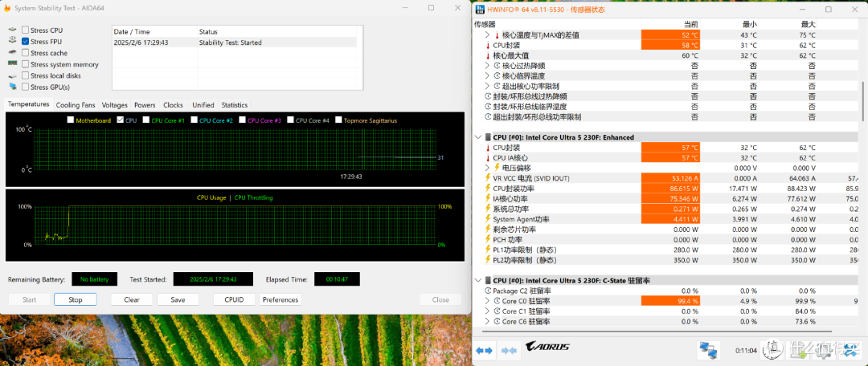The image size is (868, 366).
Task: Click the 99.4 % Core C0 value
Action: pyautogui.click(x=670, y=301)
